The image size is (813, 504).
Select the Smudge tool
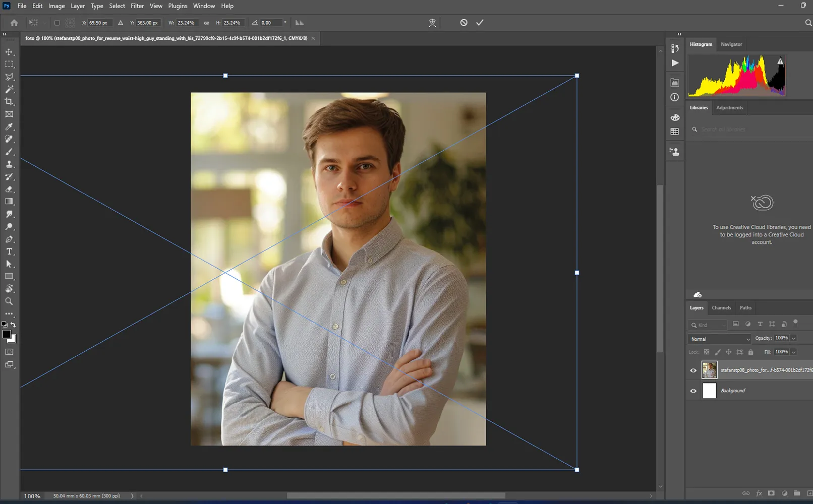(x=9, y=214)
